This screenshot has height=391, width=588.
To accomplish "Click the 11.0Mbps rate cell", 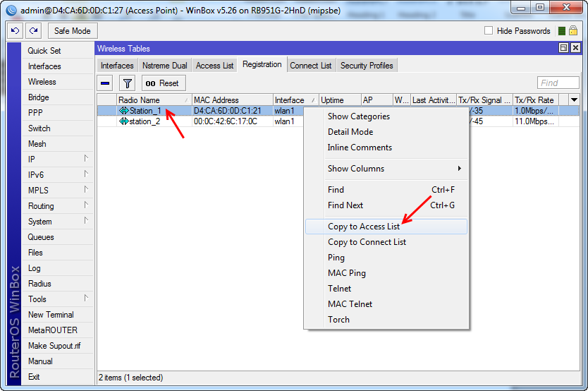I will click(x=536, y=121).
